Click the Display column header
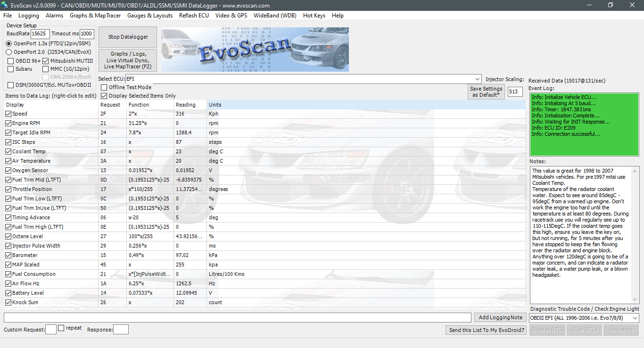The image size is (644, 348). [51, 105]
